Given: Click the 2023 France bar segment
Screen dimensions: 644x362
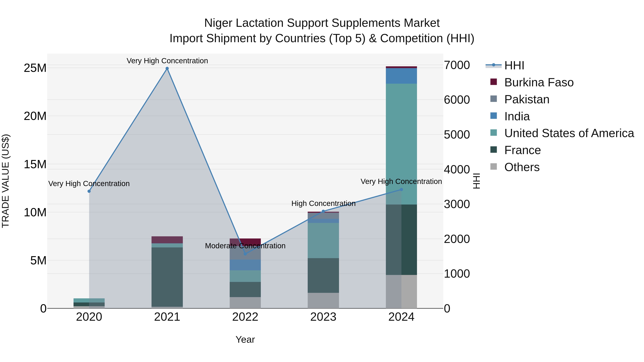Looking at the screenshot, I should (323, 275).
